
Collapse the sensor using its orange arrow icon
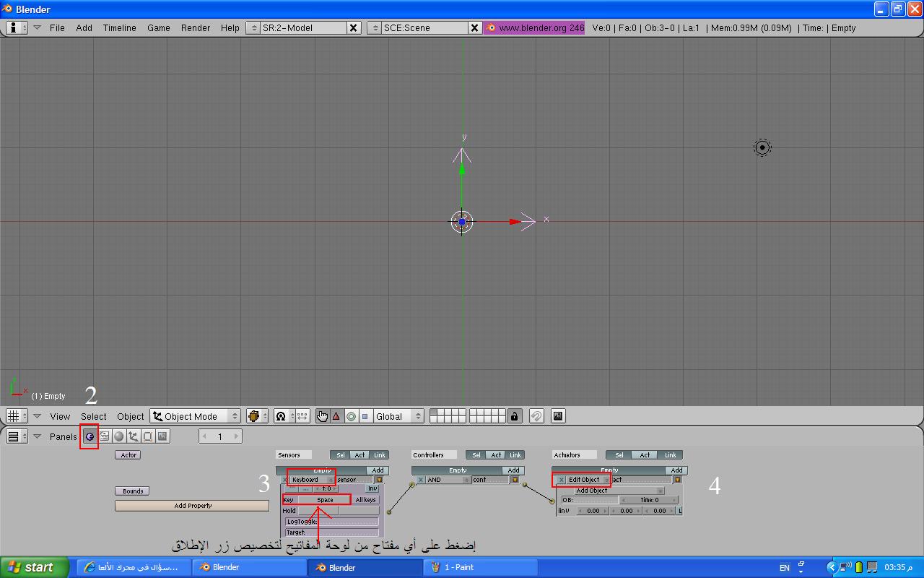point(379,480)
